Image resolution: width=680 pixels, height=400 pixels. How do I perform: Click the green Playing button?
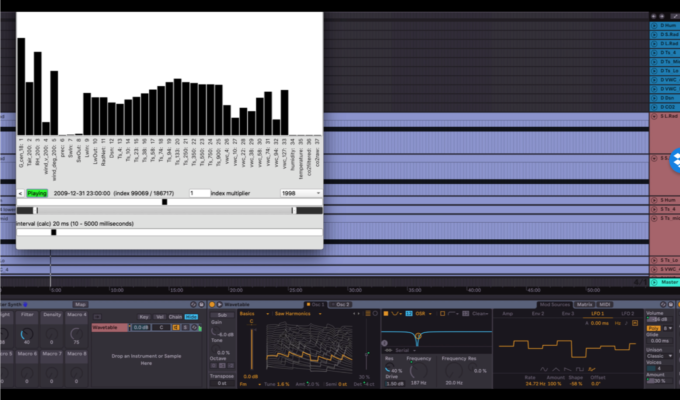point(37,193)
